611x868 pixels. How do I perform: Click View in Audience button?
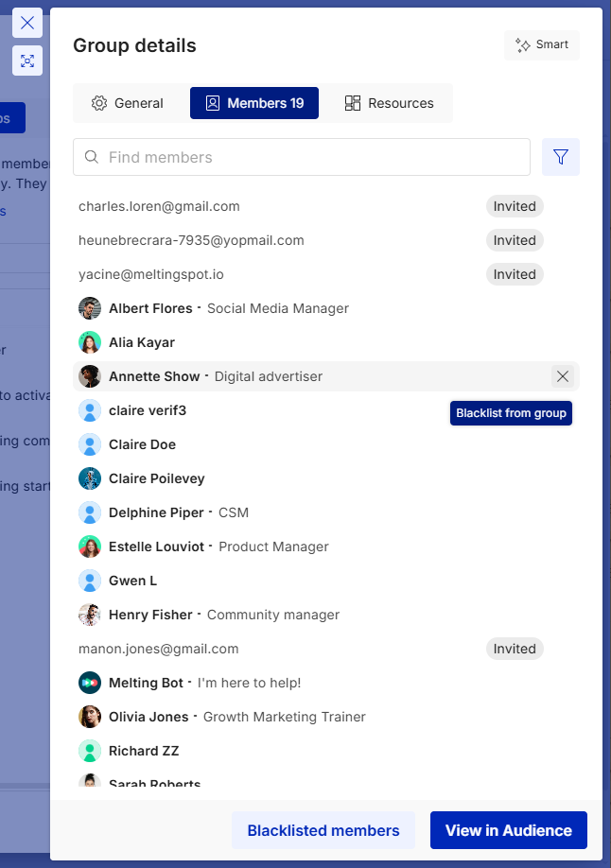(508, 830)
